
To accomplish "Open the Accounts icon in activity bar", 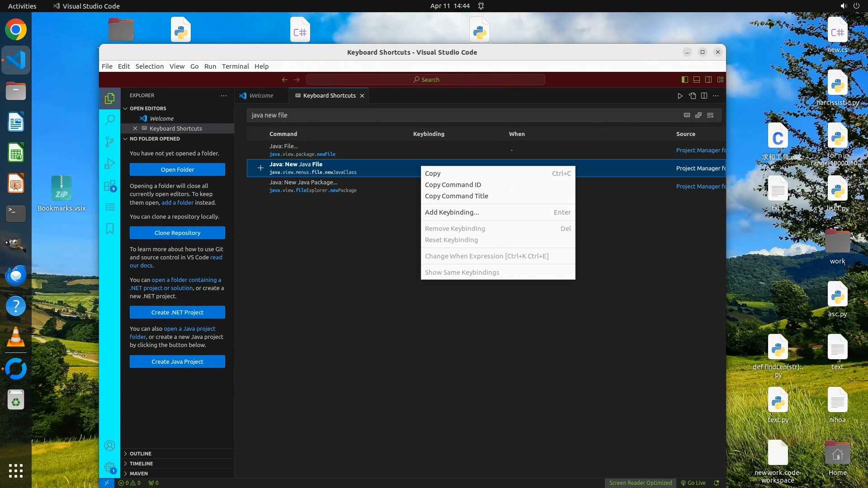I will pyautogui.click(x=109, y=446).
